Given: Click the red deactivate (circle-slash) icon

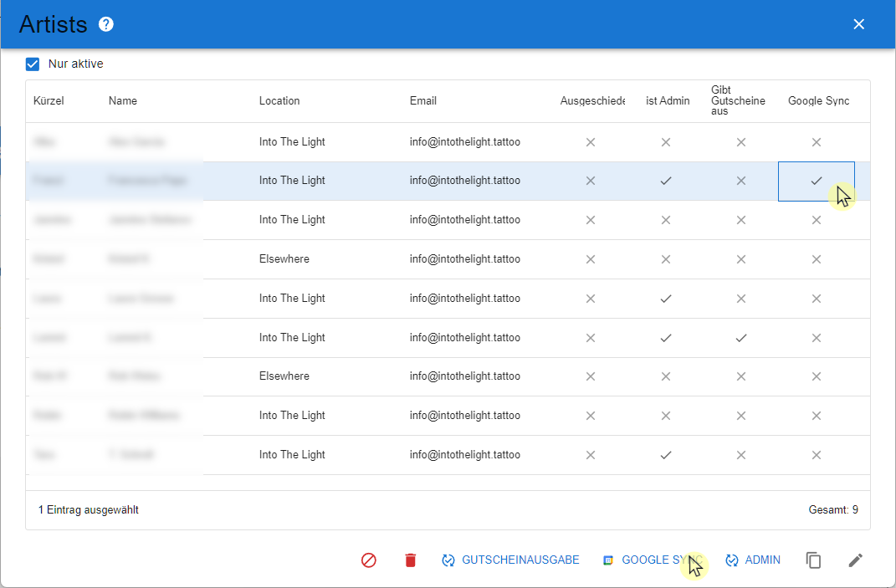Looking at the screenshot, I should [x=369, y=560].
